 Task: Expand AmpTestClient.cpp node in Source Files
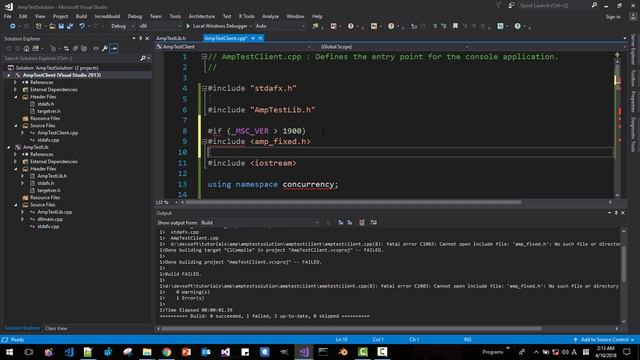23,133
